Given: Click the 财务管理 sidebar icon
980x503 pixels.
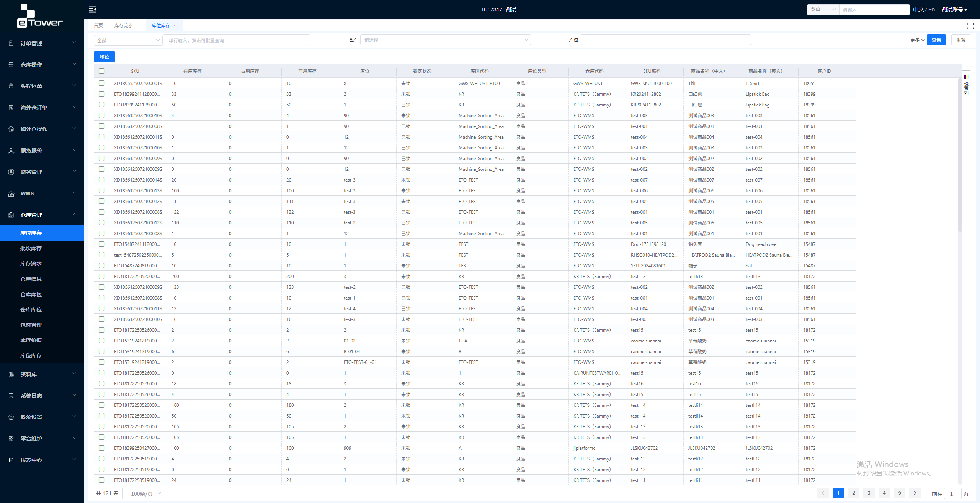Looking at the screenshot, I should pos(11,172).
